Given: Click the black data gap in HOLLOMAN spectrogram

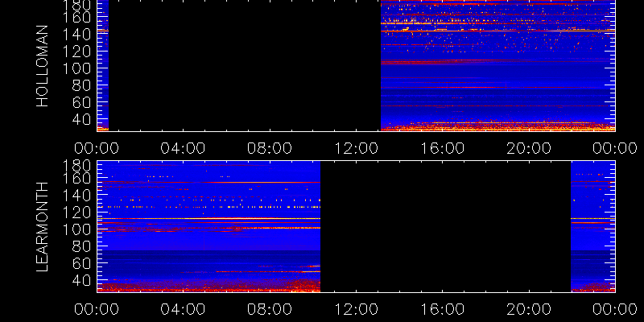Looking at the screenshot, I should pyautogui.click(x=245, y=65).
